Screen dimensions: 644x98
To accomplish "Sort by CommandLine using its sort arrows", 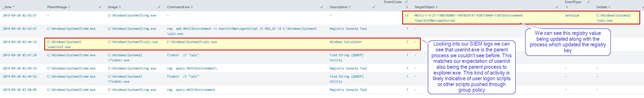I will [x=192, y=7].
